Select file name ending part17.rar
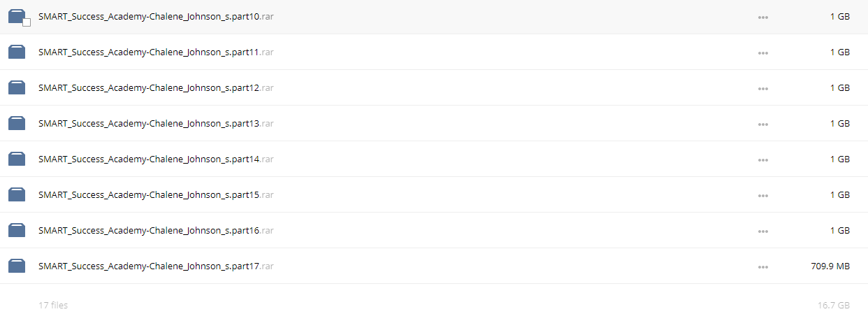The width and height of the screenshot is (868, 335). tap(156, 266)
